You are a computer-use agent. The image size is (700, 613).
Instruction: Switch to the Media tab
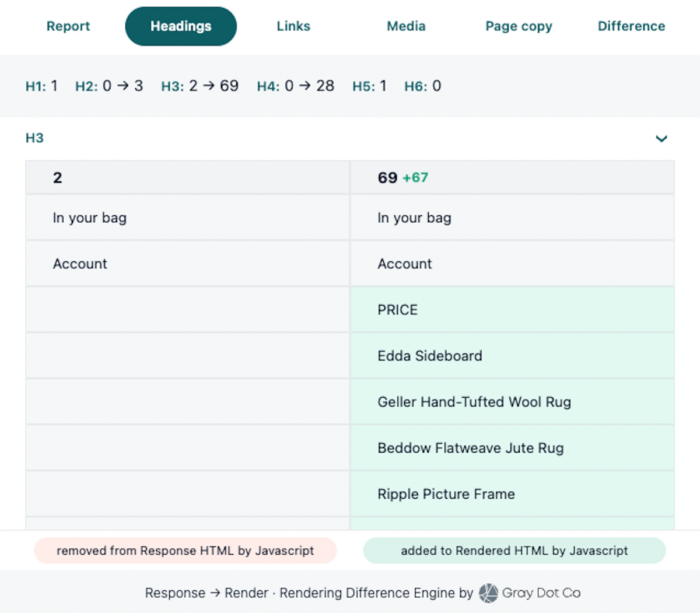click(406, 26)
